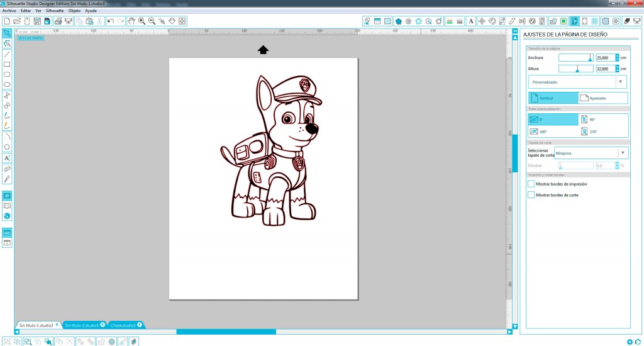Click the Altura height slider
644x346 pixels.
(576, 69)
